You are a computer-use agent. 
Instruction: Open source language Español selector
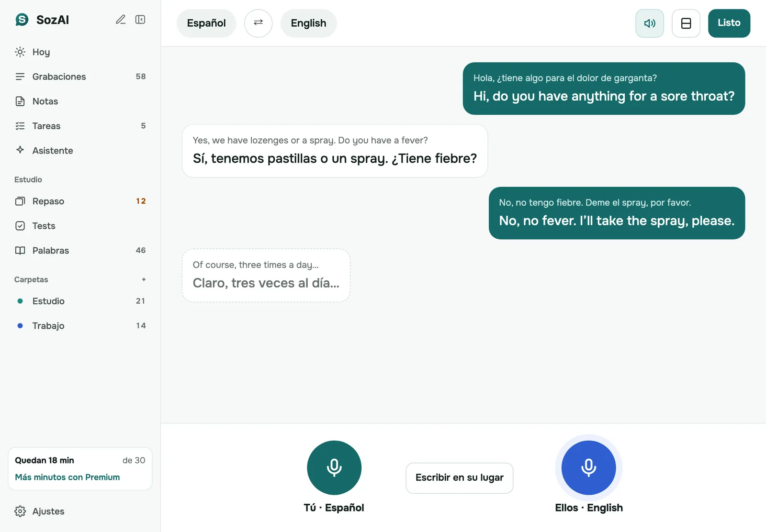click(206, 23)
